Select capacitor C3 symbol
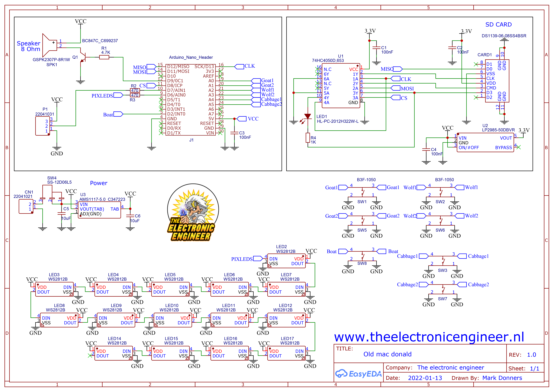This screenshot has height=392, width=554. pyautogui.click(x=234, y=133)
